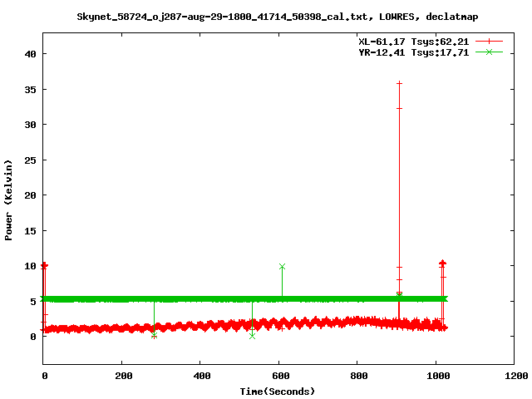Click the green dip marker near 280 seconds

point(154,336)
